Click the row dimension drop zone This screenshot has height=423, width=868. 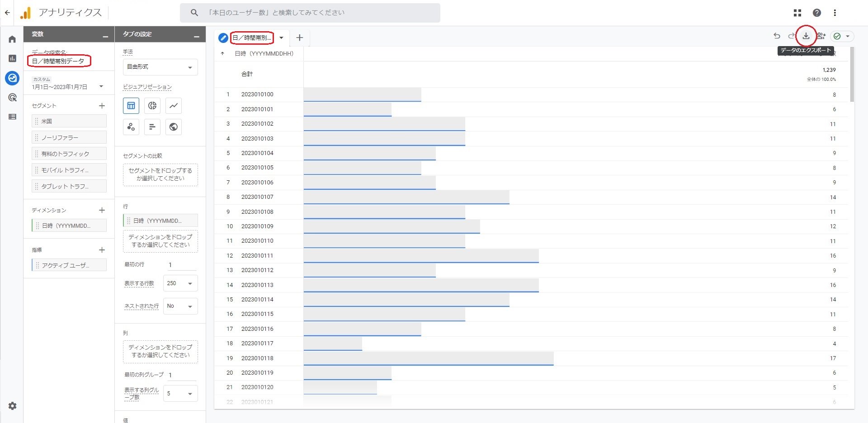click(160, 241)
